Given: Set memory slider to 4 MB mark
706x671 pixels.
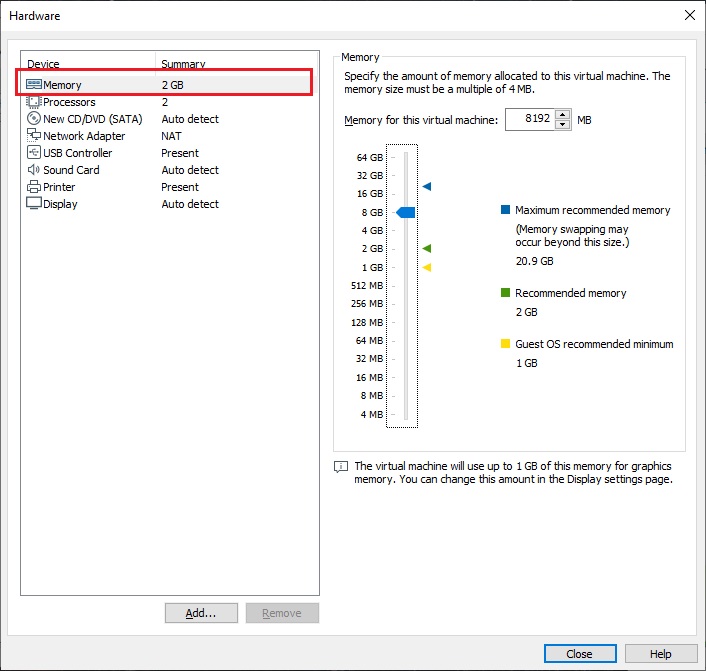Looking at the screenshot, I should pyautogui.click(x=406, y=414).
